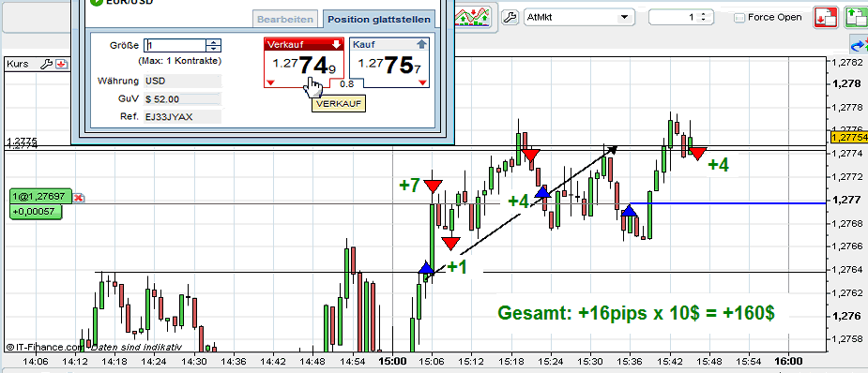Click the red Verkauf sell price button

[x=304, y=63]
